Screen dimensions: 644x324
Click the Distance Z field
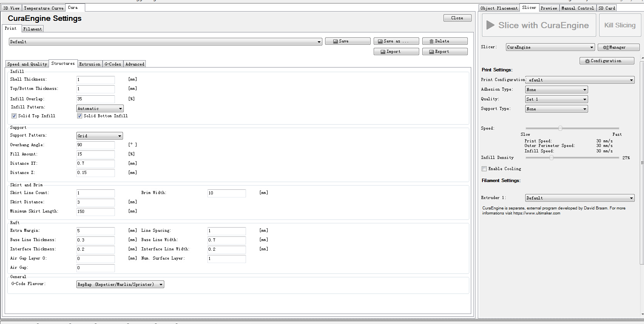[95, 173]
